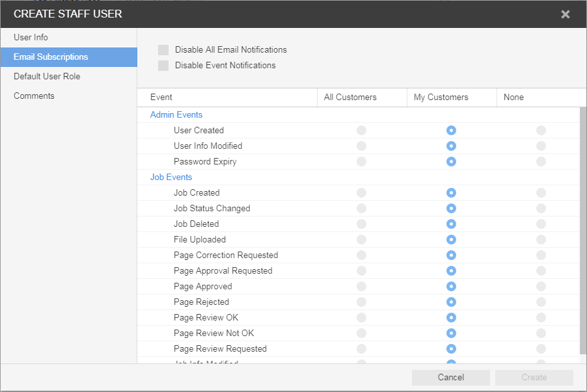
Task: Set Page Rejected to All Customers
Action: 361,302
